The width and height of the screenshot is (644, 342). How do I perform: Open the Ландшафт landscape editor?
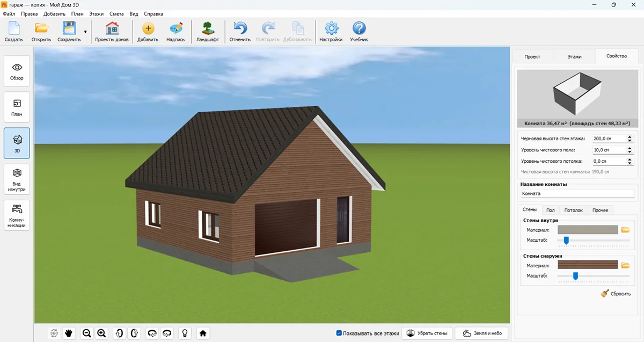pos(207,32)
